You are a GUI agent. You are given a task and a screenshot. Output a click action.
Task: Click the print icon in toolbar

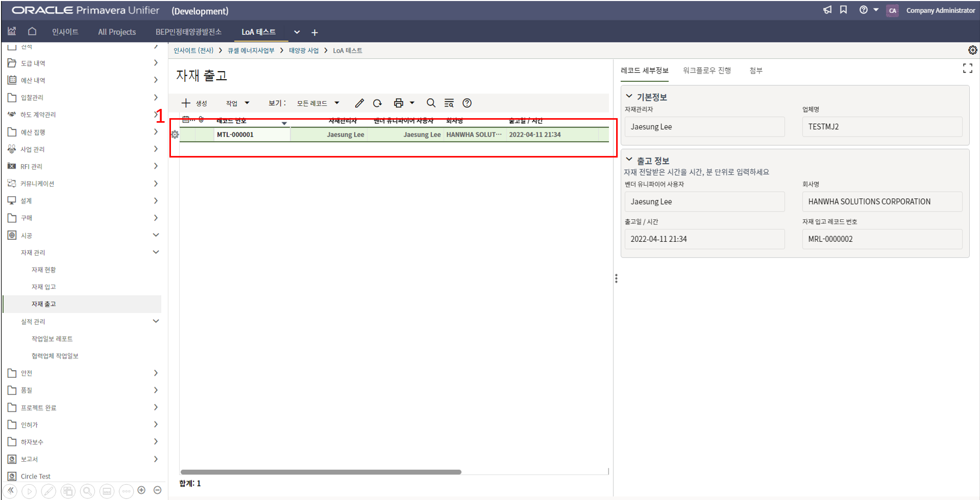(398, 103)
